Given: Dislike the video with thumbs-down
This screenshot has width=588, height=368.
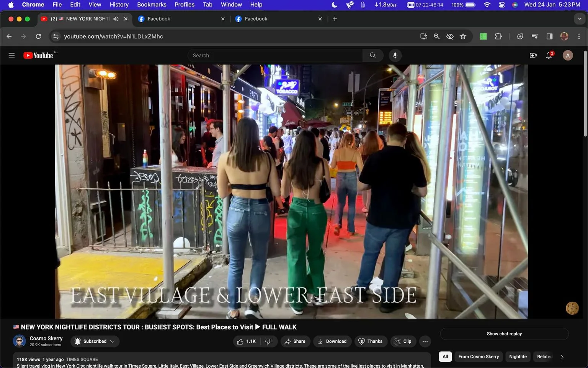Looking at the screenshot, I should click(269, 341).
